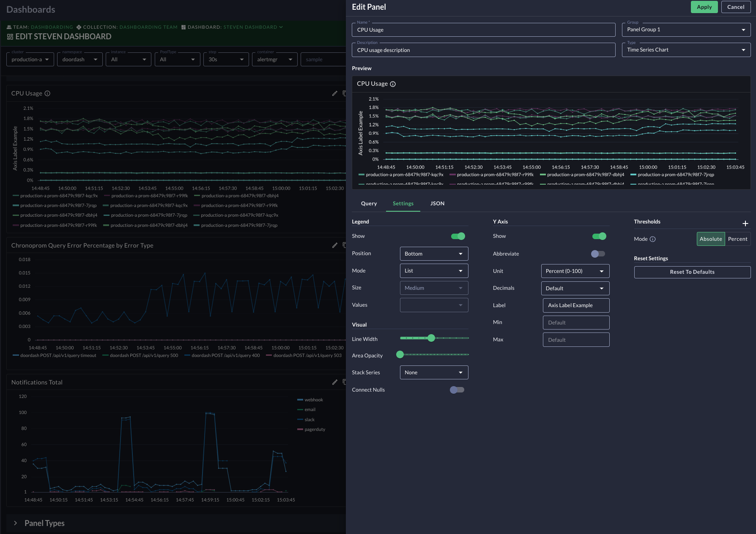Viewport: 756px width, 534px height.
Task: Open the Type dropdown showing Time Series Chart
Action: point(686,50)
